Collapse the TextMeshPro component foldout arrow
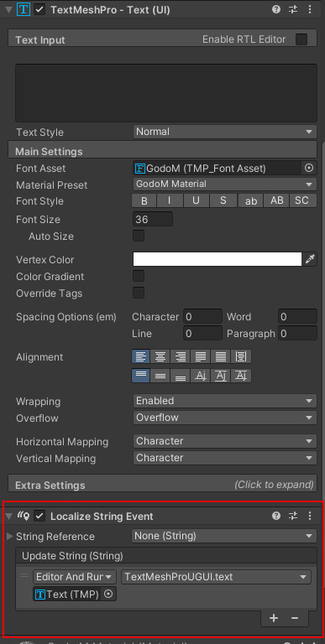325x644 pixels. [x=8, y=10]
